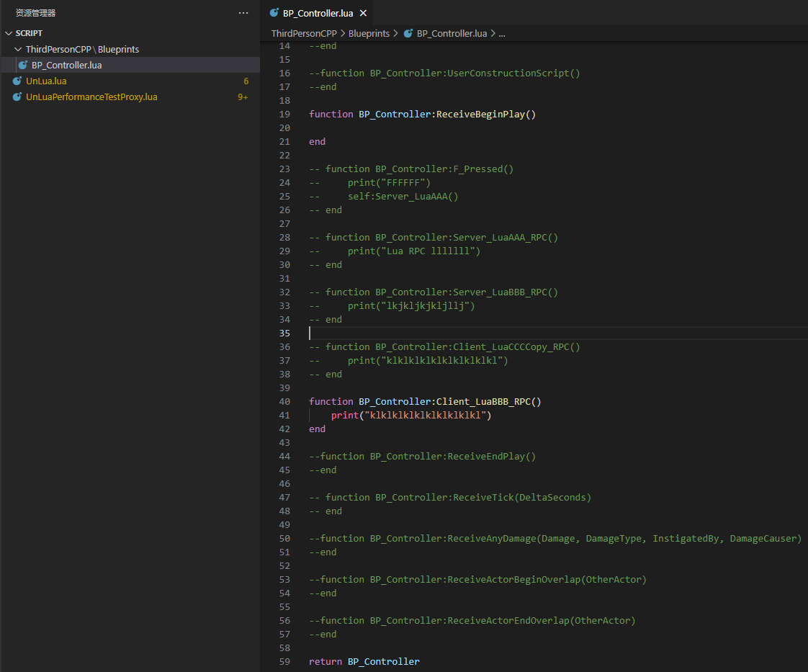This screenshot has width=808, height=672.
Task: Click the problem count badge 6 on UnLua.lua
Action: coord(246,81)
